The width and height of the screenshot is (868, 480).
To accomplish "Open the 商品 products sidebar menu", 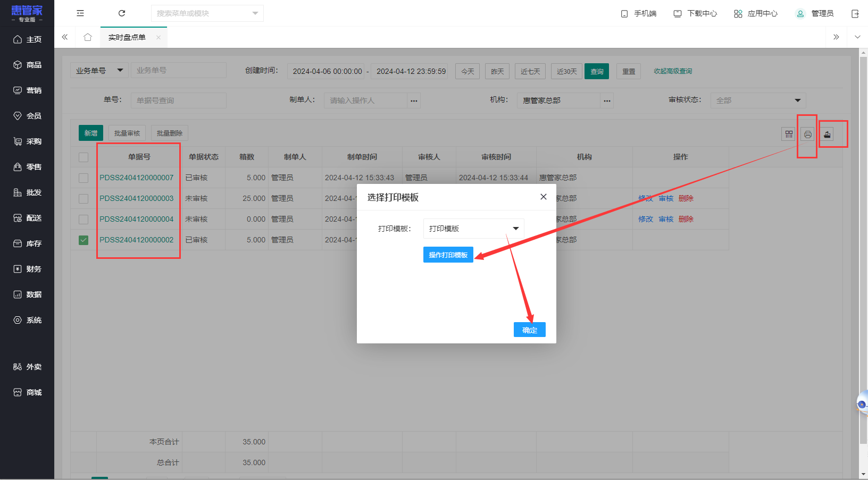I will coord(27,65).
